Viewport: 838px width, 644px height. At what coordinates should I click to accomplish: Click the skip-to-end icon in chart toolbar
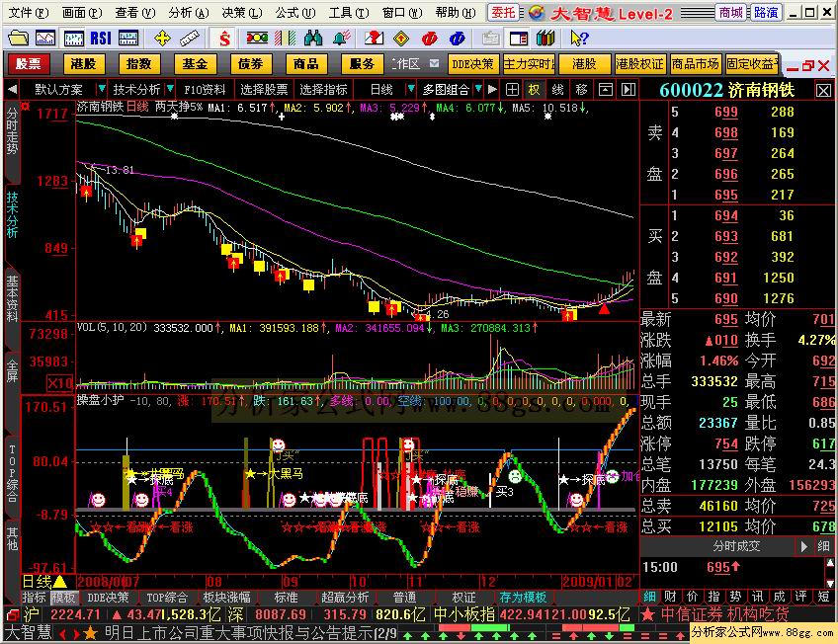coord(628,89)
